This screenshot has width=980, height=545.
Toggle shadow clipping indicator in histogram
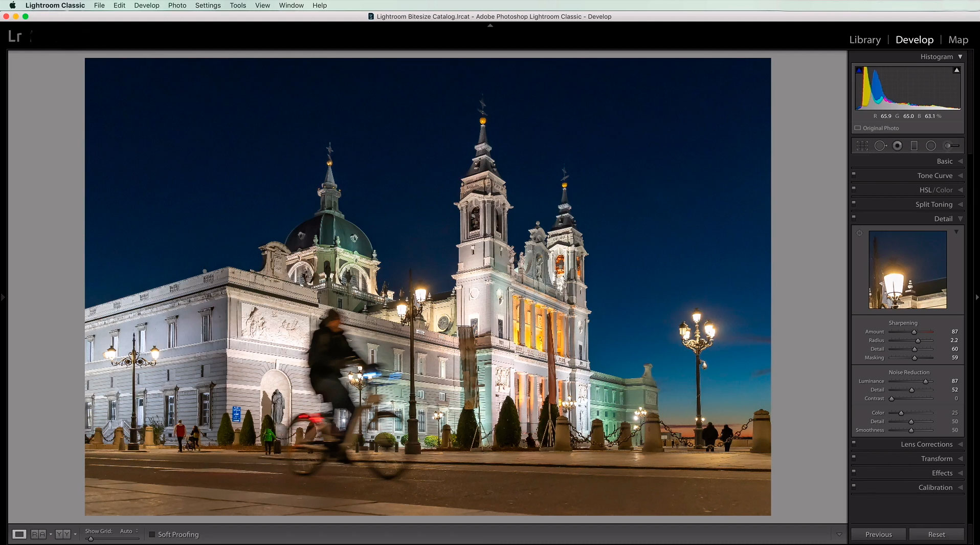pyautogui.click(x=859, y=70)
